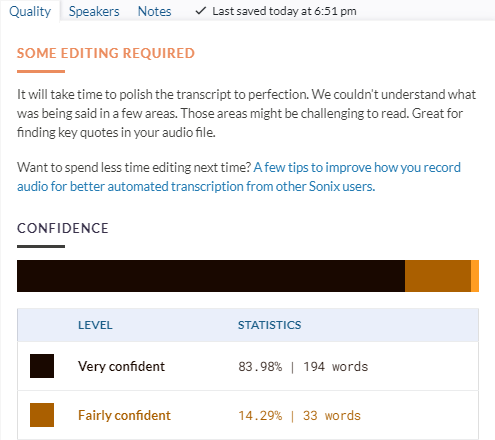Click the 'Last saved today' status text
This screenshot has height=440, width=495.
(284, 11)
